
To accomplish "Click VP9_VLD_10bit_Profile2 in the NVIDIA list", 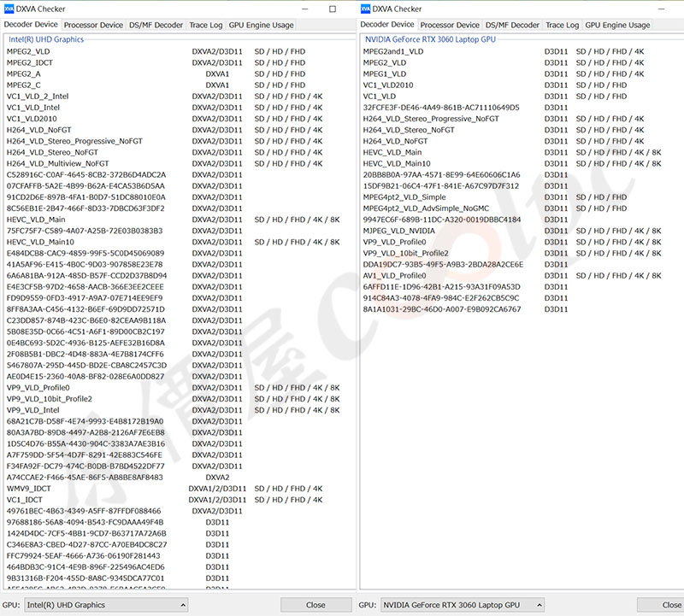I will [x=512, y=253].
